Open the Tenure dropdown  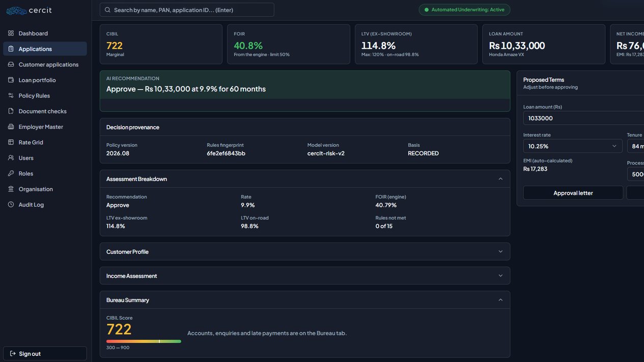click(636, 146)
